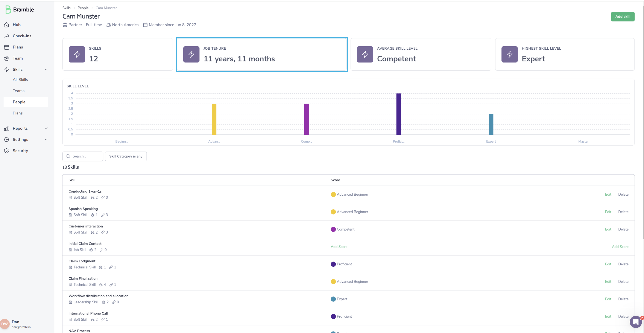Click the Add skill button
644x333 pixels.
pos(623,17)
